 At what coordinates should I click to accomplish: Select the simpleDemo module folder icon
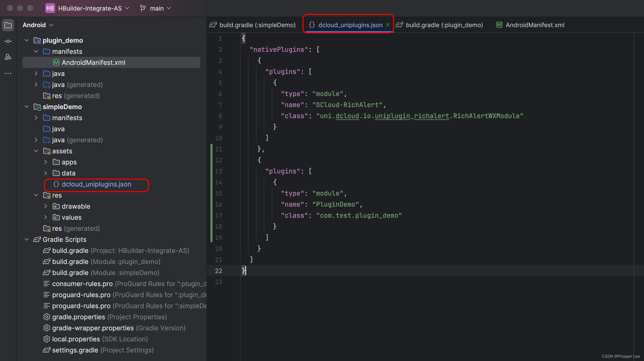click(x=37, y=107)
